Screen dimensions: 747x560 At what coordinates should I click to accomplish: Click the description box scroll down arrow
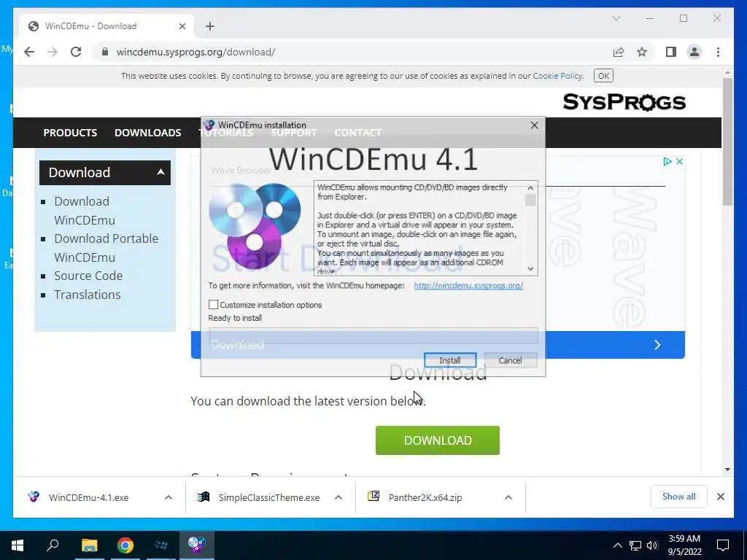coord(530,268)
